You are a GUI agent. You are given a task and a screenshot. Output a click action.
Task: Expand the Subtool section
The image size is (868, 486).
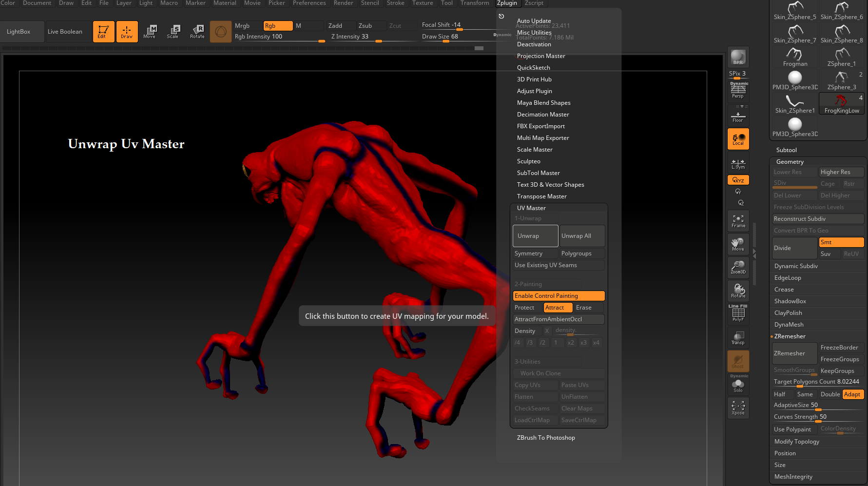click(786, 150)
